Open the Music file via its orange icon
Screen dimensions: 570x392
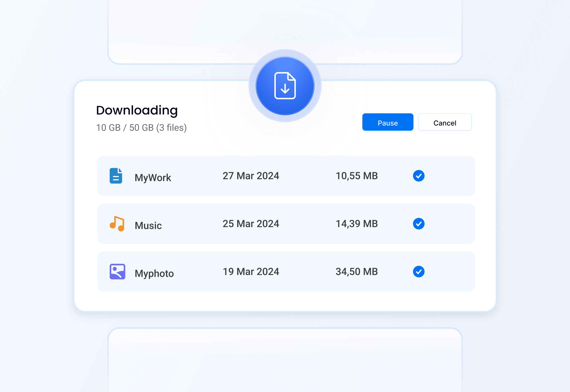[x=117, y=224]
